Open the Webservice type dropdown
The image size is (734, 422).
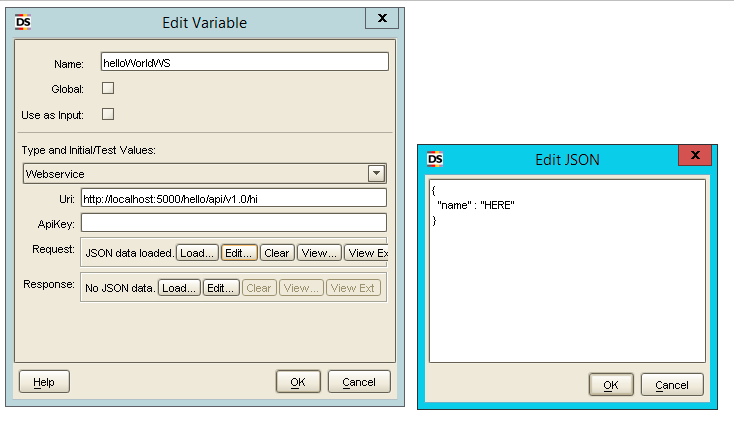point(376,173)
